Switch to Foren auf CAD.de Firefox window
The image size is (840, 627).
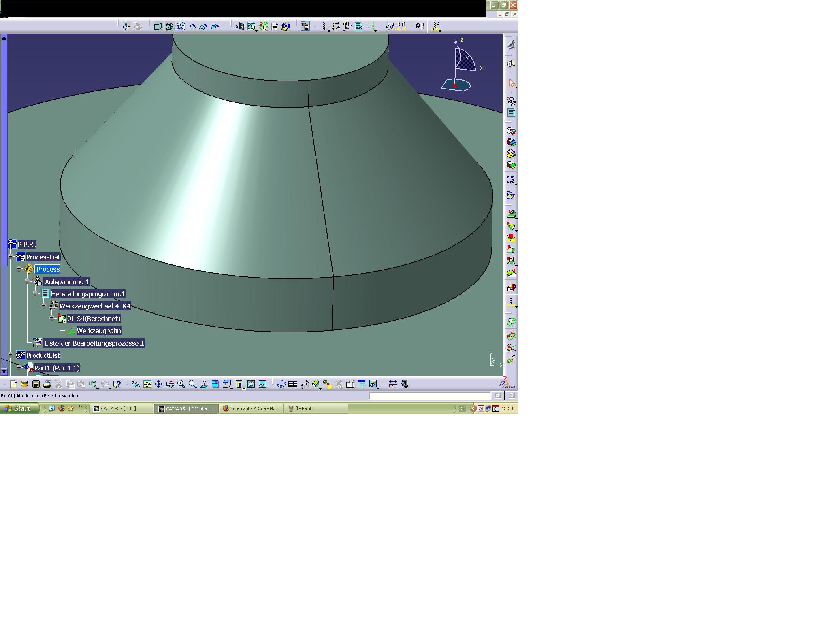point(251,408)
